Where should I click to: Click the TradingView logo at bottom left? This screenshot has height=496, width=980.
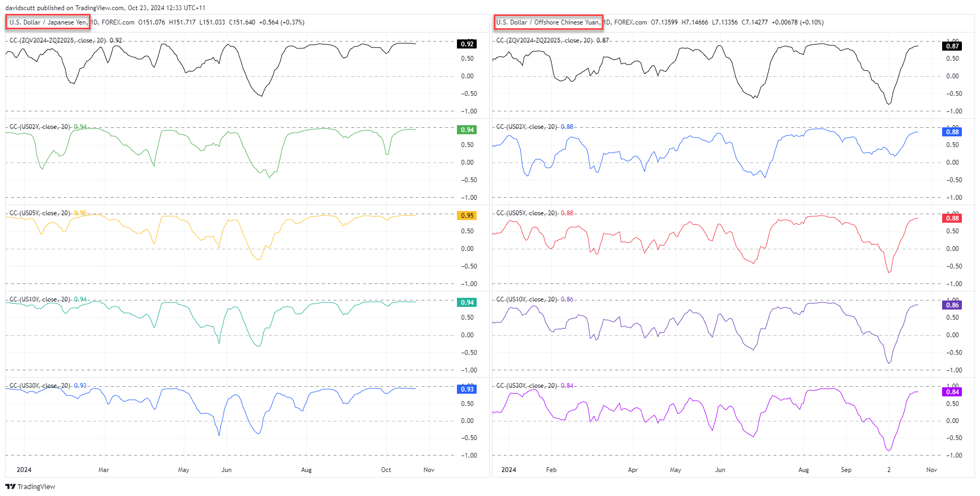coord(30,486)
